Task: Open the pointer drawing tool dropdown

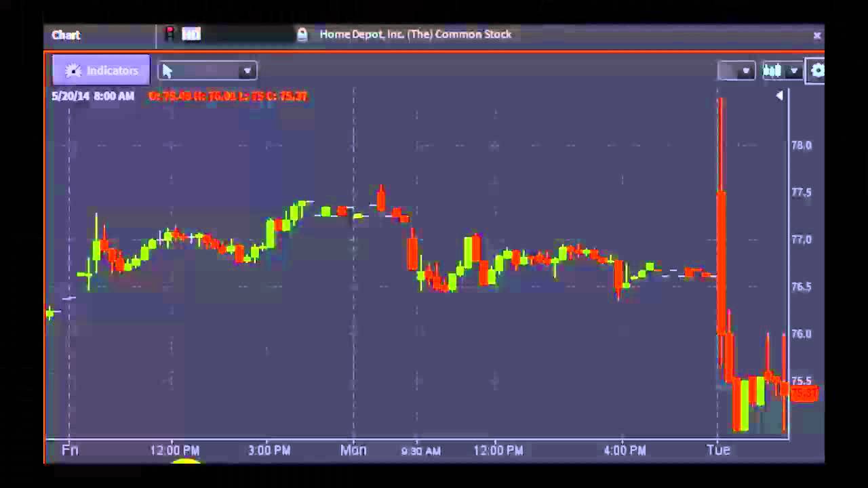Action: 247,70
